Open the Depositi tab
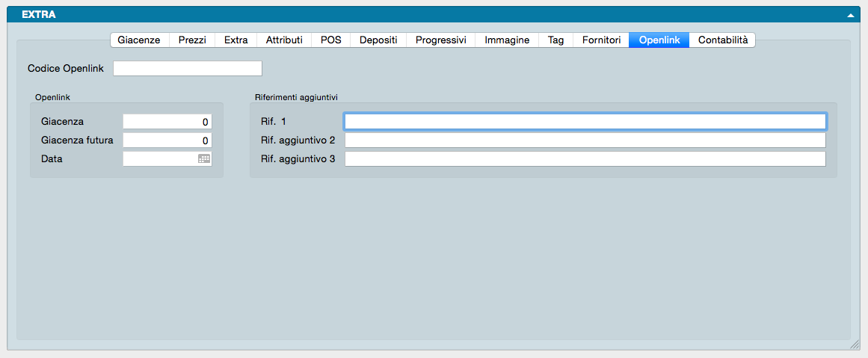The image size is (868, 358). tap(378, 40)
